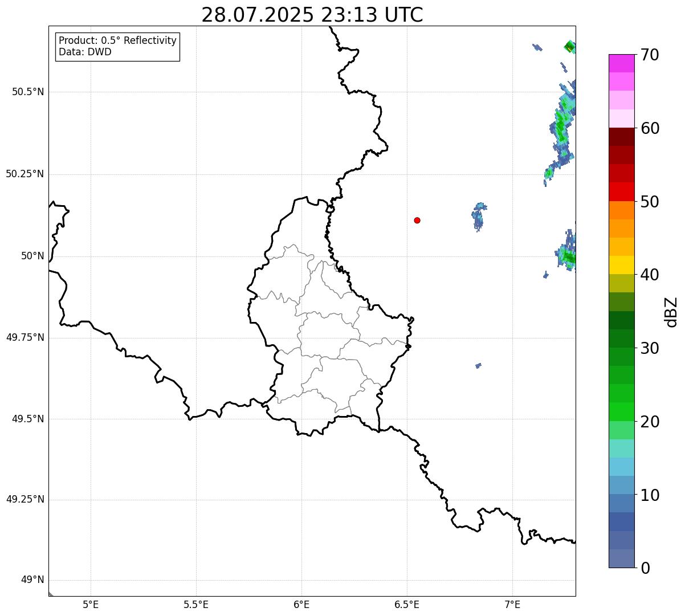Click the 49.5°N latitude label

coord(28,419)
